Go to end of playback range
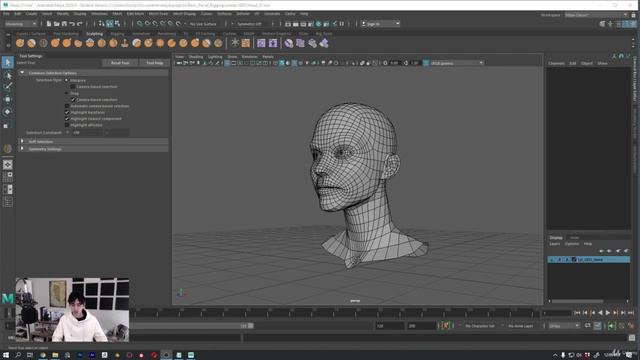 pyautogui.click(x=631, y=313)
